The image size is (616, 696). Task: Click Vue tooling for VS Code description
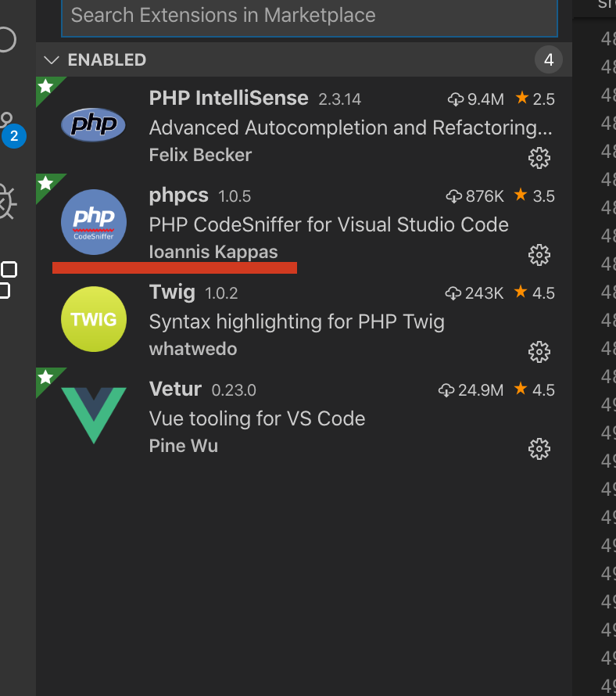coord(257,418)
